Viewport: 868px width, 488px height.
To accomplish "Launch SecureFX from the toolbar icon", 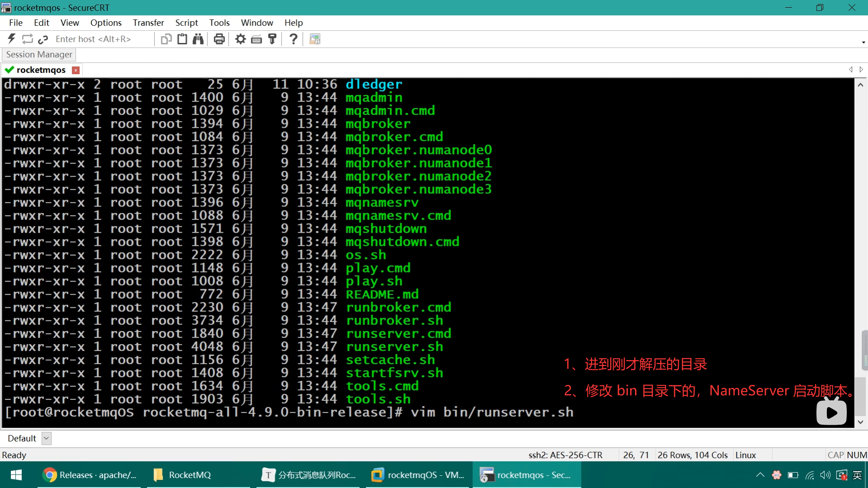I will click(315, 39).
